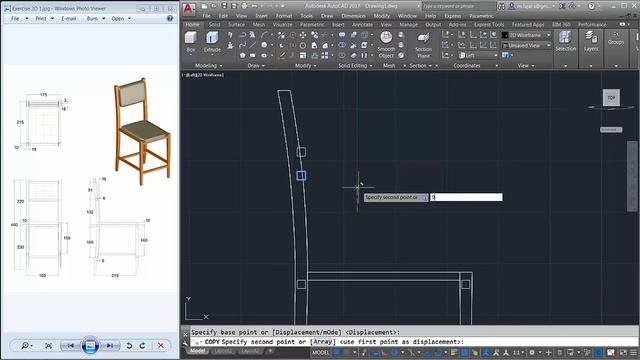Select the Box solid tool
The height and width of the screenshot is (360, 640).
coord(191,42)
